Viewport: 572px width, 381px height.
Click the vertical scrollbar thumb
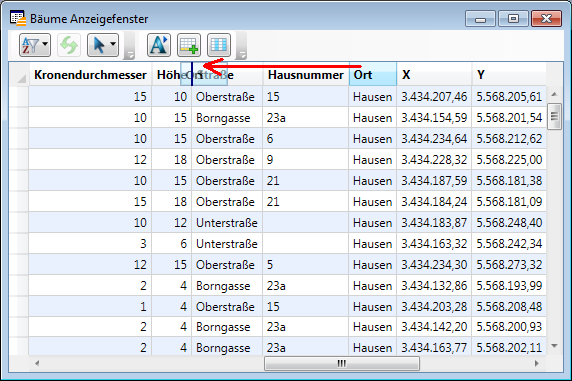point(554,116)
